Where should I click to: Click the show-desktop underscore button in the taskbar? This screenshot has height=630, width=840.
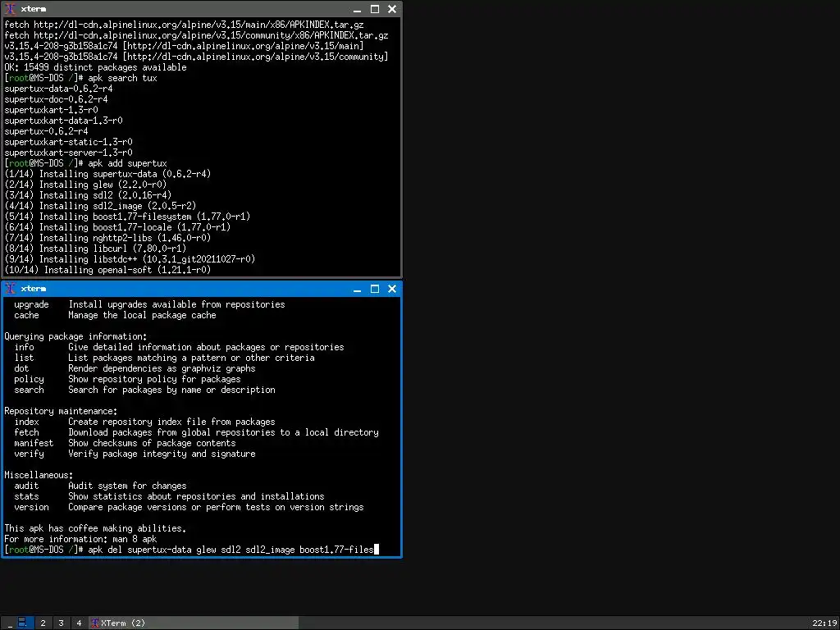coord(10,623)
